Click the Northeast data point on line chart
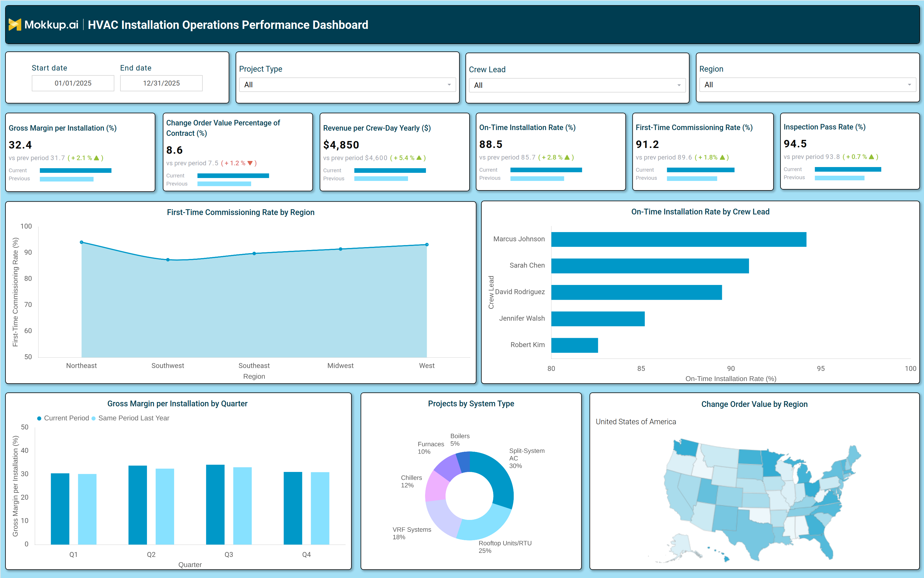The height and width of the screenshot is (578, 924). [81, 242]
